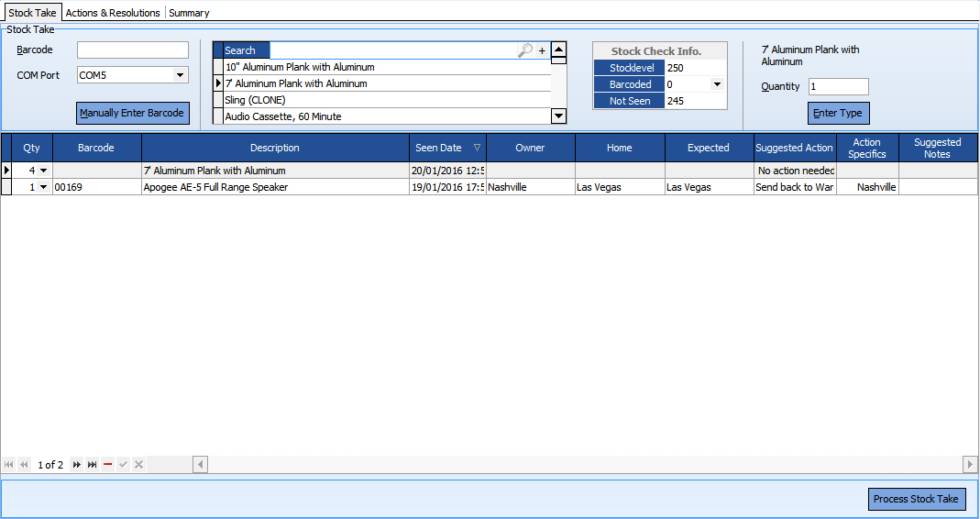Sort by Description column header
Image resolution: width=980 pixels, height=519 pixels.
(276, 148)
